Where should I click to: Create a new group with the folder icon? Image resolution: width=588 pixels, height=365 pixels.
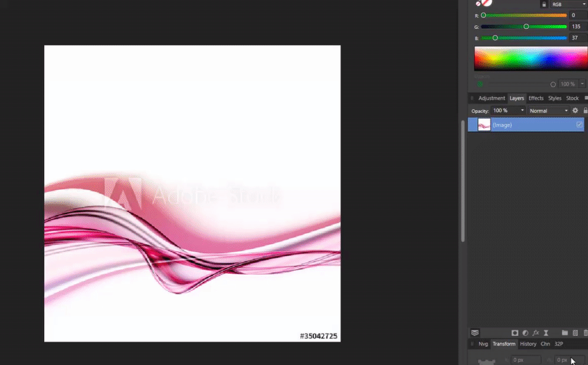[564, 333]
